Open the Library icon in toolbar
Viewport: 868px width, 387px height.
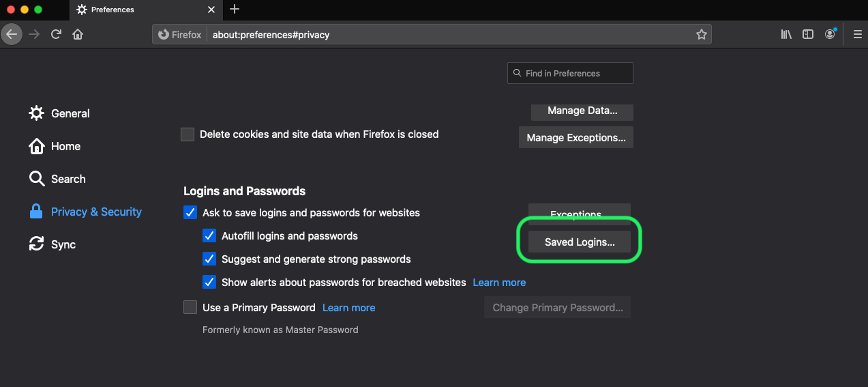[786, 34]
